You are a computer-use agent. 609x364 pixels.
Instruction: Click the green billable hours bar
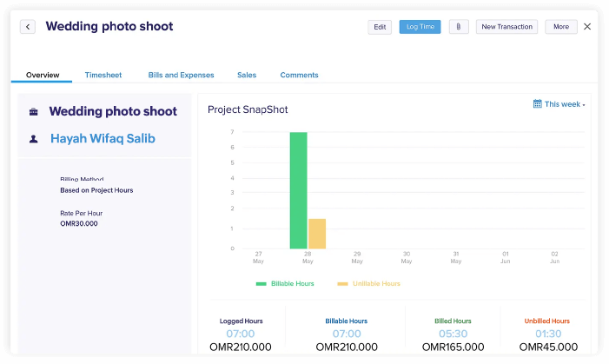(298, 190)
